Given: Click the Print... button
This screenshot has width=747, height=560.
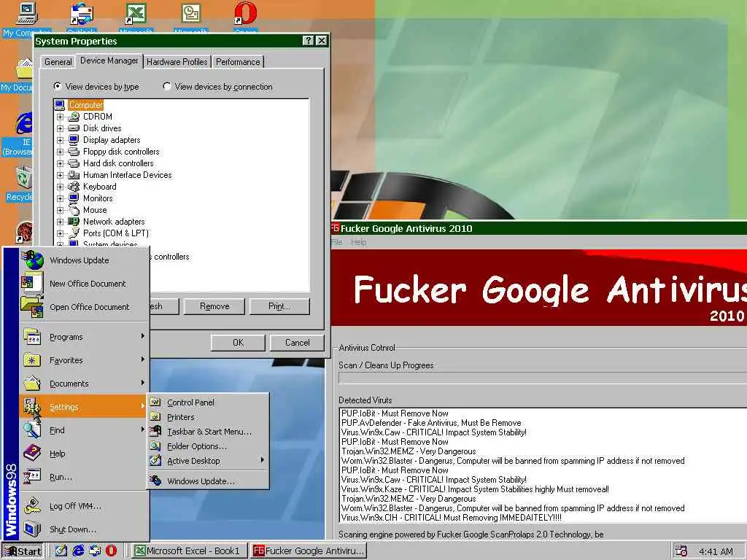Looking at the screenshot, I should point(279,306).
